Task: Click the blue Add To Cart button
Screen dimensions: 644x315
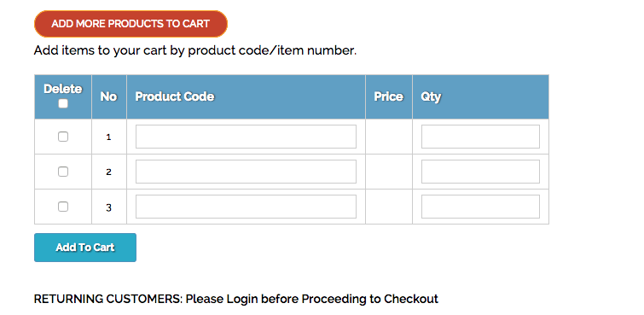Action: [85, 248]
